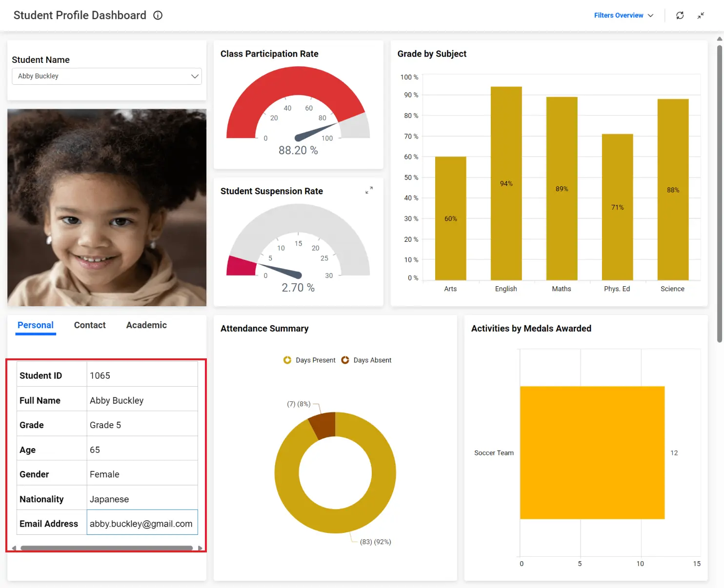
Task: Toggle the Days Absent legend label
Action: coord(372,360)
